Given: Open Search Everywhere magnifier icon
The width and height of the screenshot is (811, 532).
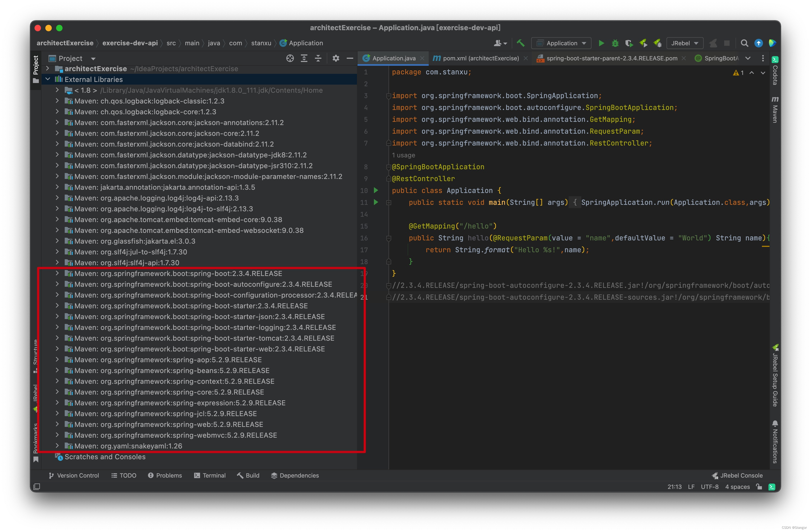Looking at the screenshot, I should [x=745, y=43].
